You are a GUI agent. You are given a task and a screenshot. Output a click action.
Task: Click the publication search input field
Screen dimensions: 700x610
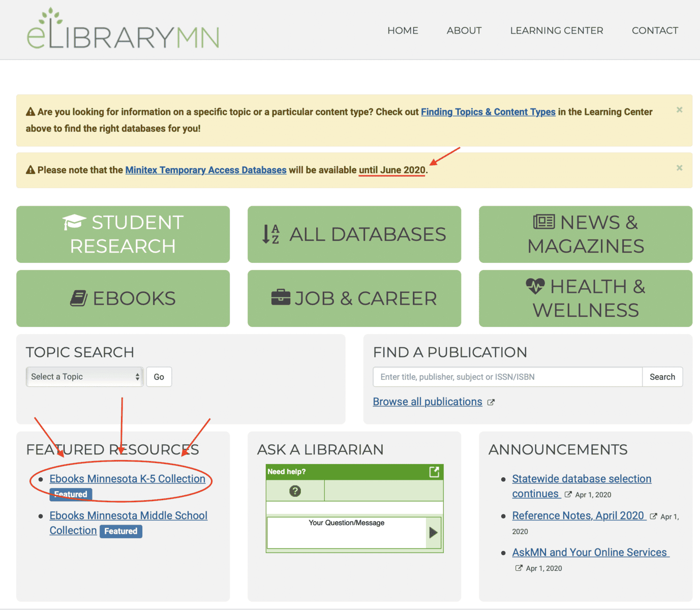[507, 377]
